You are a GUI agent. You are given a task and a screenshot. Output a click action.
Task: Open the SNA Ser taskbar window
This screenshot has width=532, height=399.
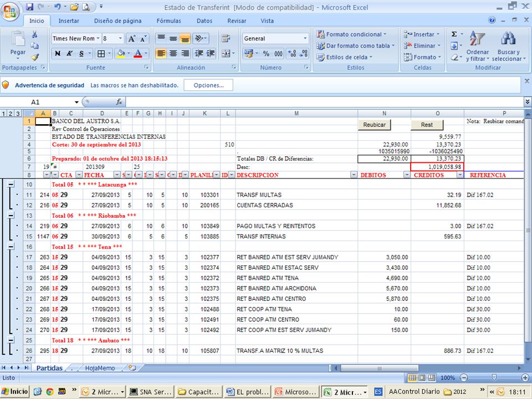pos(152,392)
